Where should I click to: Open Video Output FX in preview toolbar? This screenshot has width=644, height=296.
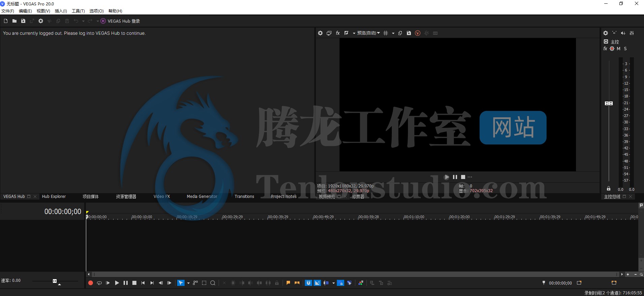338,33
